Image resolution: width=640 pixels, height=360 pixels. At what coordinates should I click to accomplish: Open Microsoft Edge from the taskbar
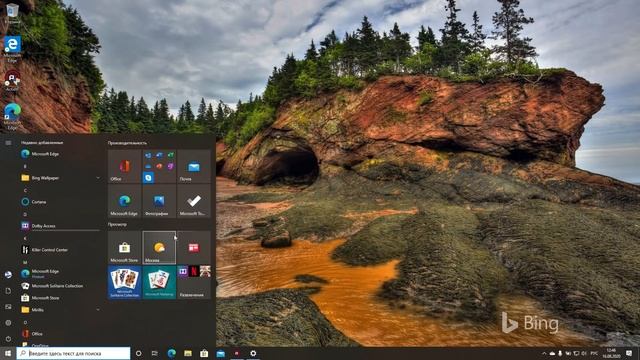click(x=171, y=353)
